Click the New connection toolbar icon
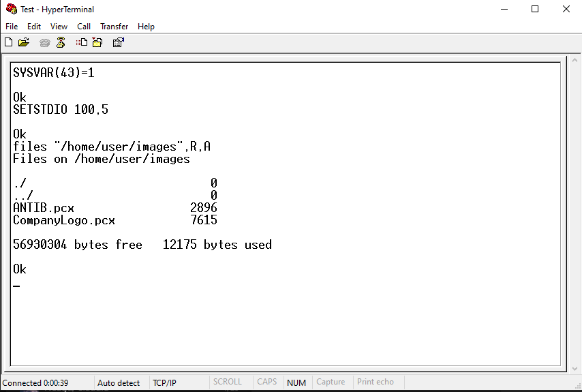Screen dimensions: 582x392 [9, 42]
